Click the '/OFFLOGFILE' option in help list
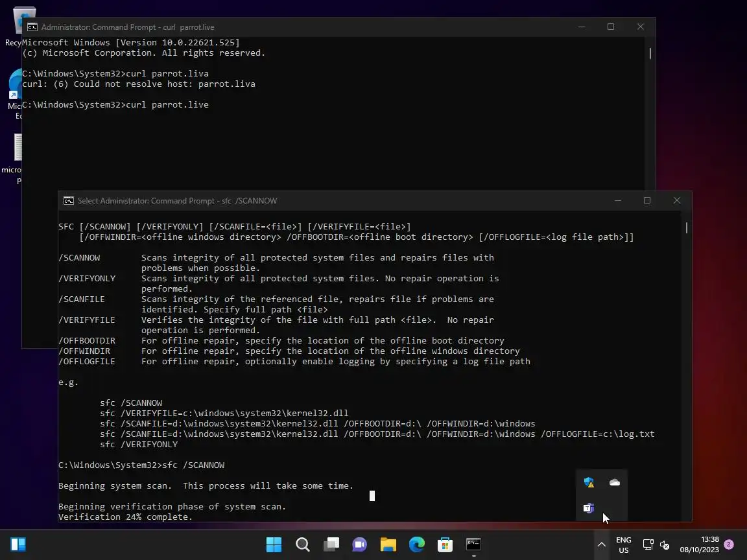Viewport: 747px width, 560px height. 87,362
